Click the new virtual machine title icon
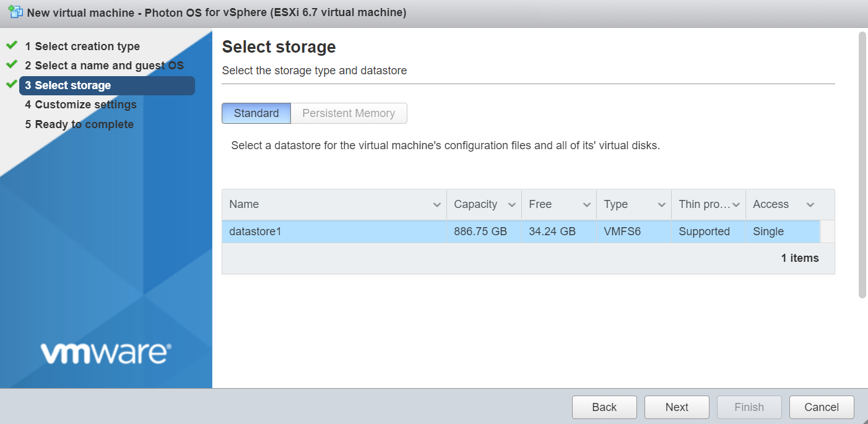Image resolution: width=868 pixels, height=424 pixels. point(15,12)
